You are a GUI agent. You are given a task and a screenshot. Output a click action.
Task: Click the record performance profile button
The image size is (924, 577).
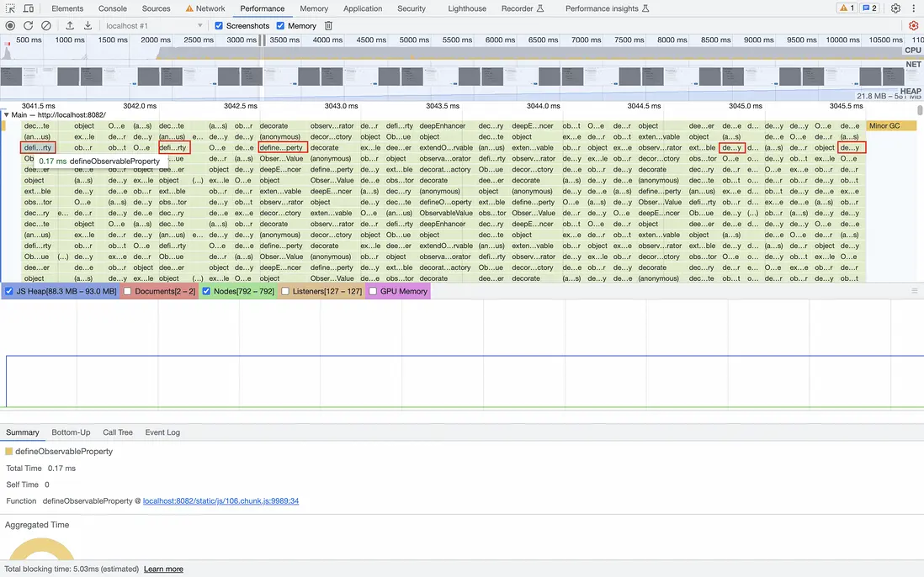click(x=10, y=26)
